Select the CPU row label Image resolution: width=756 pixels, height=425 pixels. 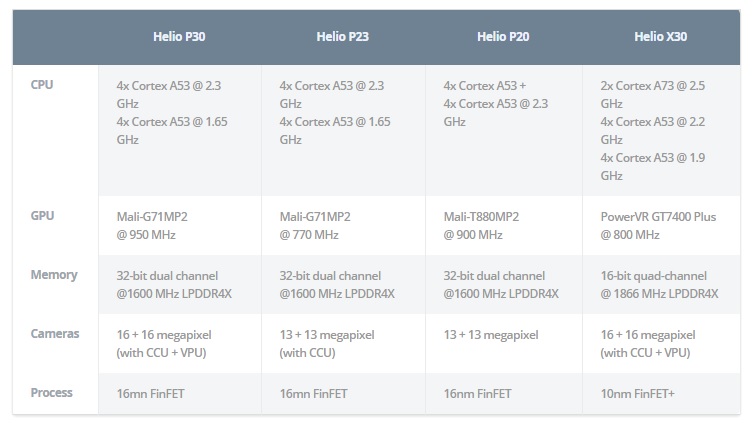pos(42,85)
